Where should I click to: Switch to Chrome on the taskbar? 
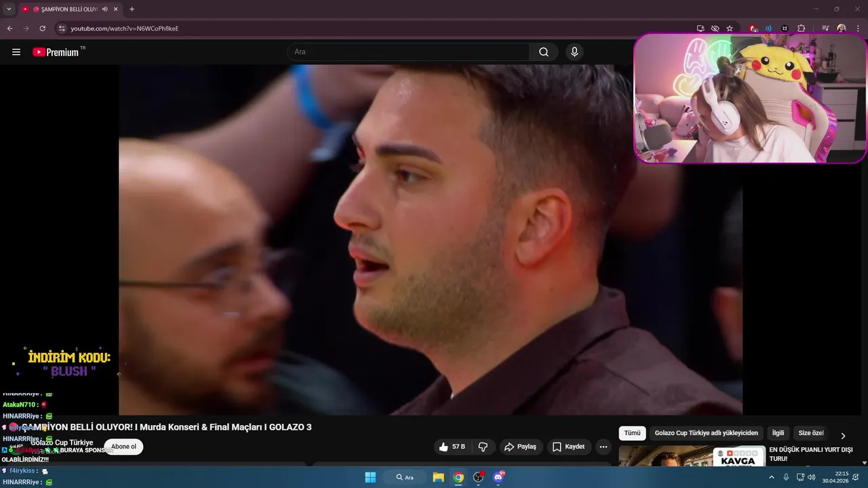pos(458,477)
